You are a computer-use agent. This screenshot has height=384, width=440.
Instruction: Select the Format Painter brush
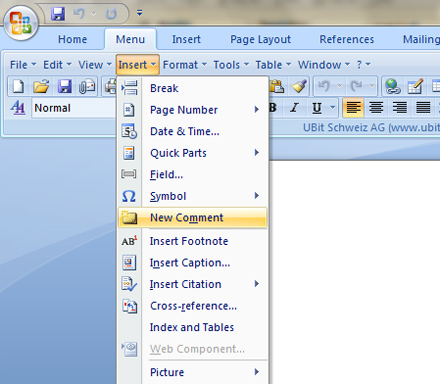pos(299,86)
